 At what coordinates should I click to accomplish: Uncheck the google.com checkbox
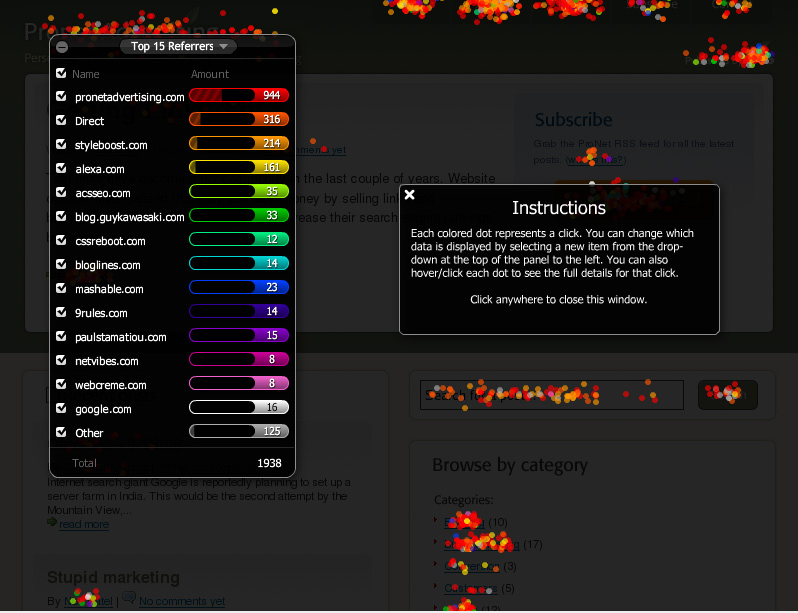[61, 408]
